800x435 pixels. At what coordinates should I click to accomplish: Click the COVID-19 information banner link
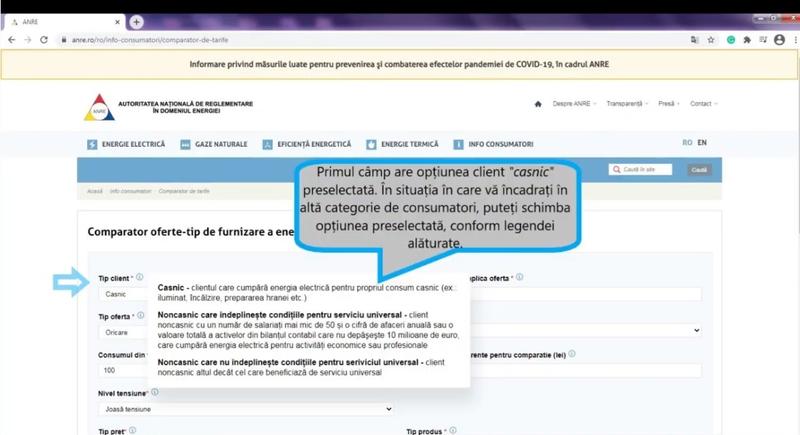coord(399,65)
